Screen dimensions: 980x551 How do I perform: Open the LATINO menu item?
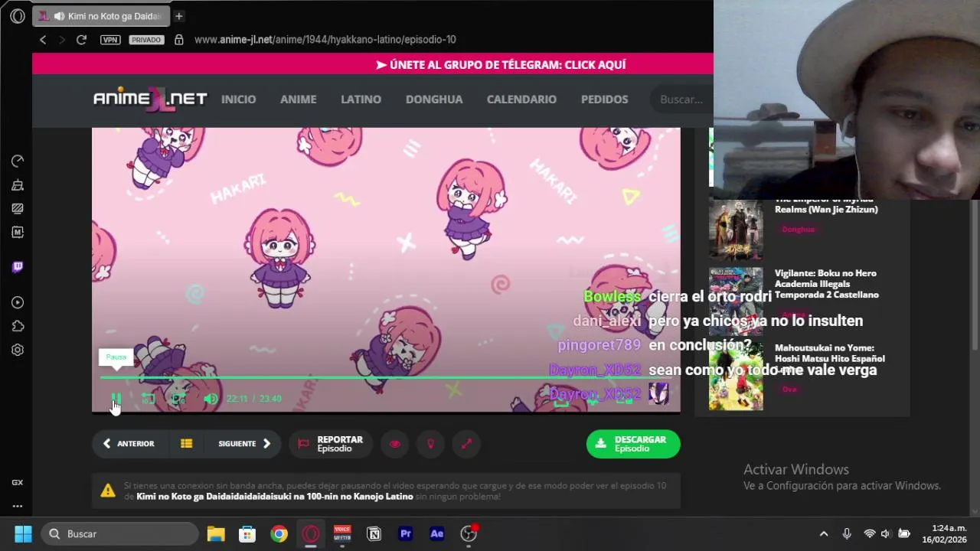361,99
